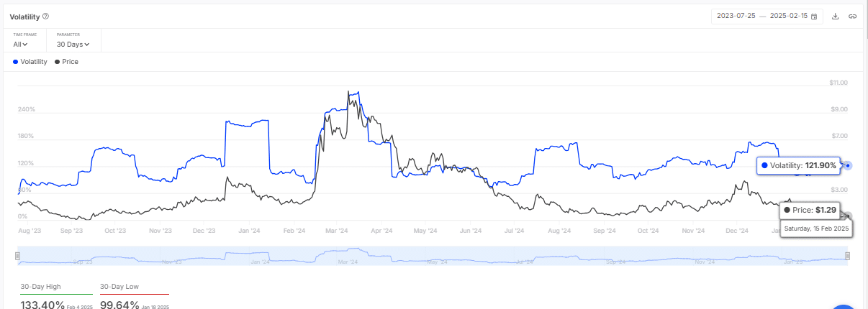The width and height of the screenshot is (868, 309).
Task: Open the calendar icon in date range
Action: (x=814, y=16)
